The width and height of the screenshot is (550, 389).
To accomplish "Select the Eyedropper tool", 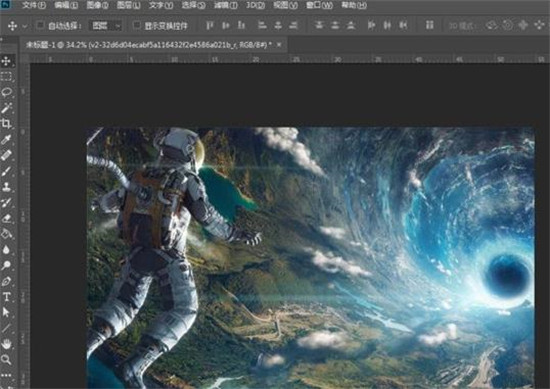I will pos(6,140).
